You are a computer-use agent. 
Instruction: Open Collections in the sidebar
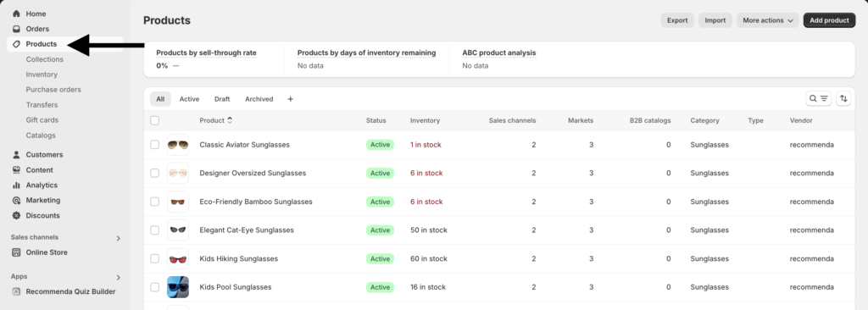tap(45, 59)
